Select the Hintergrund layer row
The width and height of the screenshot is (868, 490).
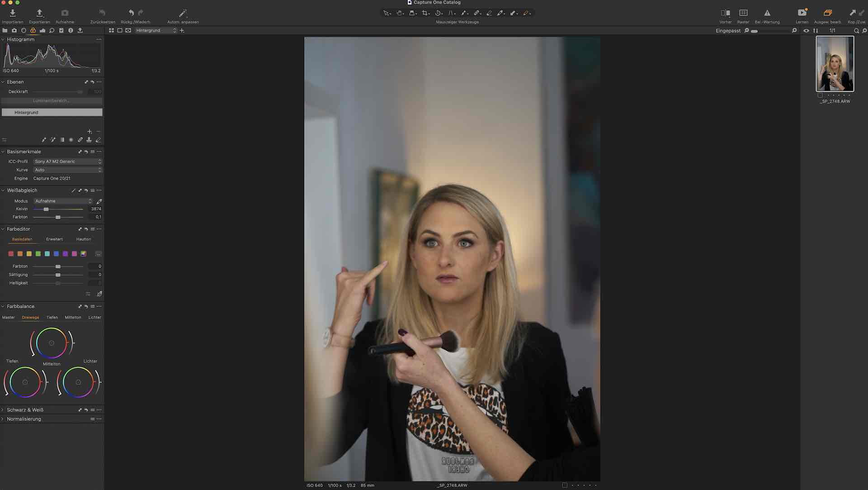[x=52, y=112]
